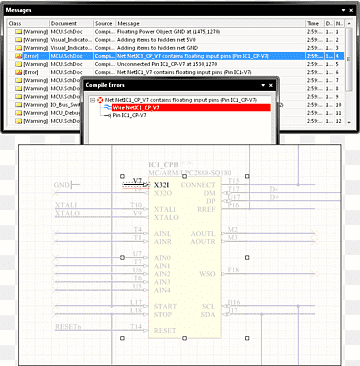Image resolution: width=360 pixels, height=366 pixels.
Task: Click warning icon of hidden net 5V0 row
Action: pyautogui.click(x=18, y=40)
